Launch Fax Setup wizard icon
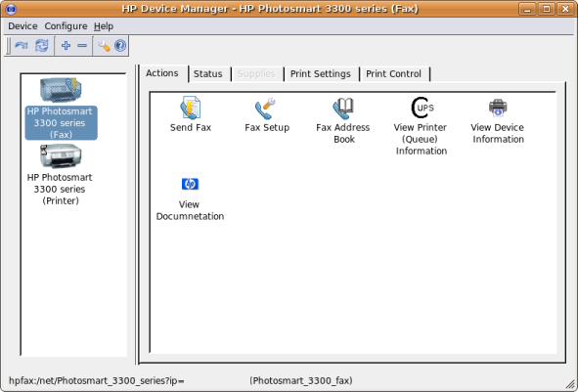 click(265, 109)
